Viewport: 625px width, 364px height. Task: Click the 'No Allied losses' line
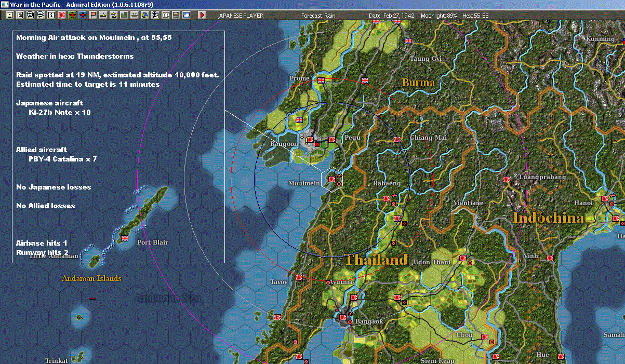[46, 206]
